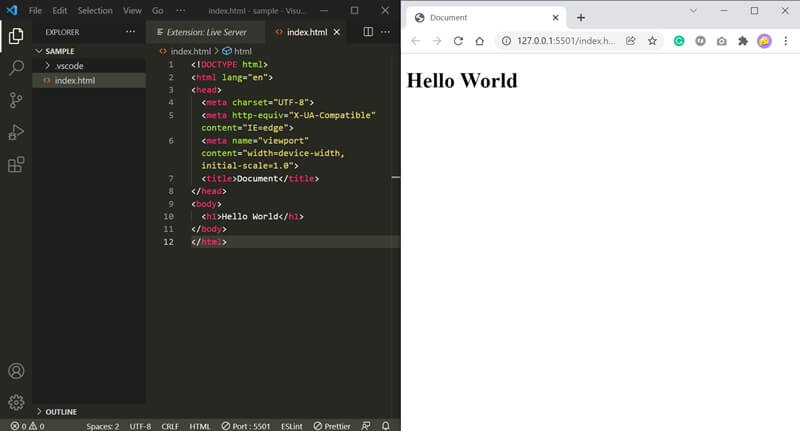
Task: Toggle Live Server on Port 5501
Action: pos(246,425)
